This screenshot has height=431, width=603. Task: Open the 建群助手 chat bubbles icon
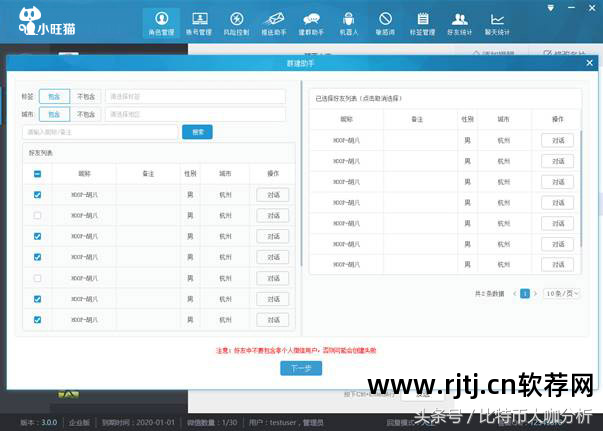(311, 23)
